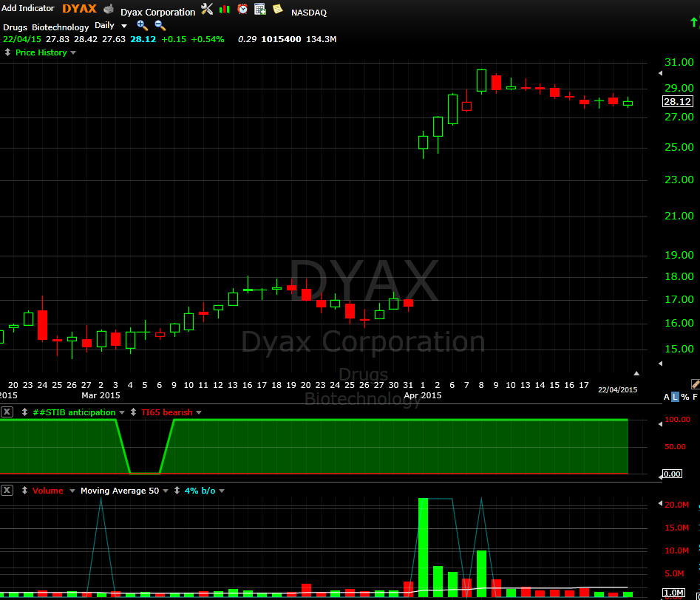Click the red Volume label
Viewport: 700px width, 600px height.
pos(48,491)
